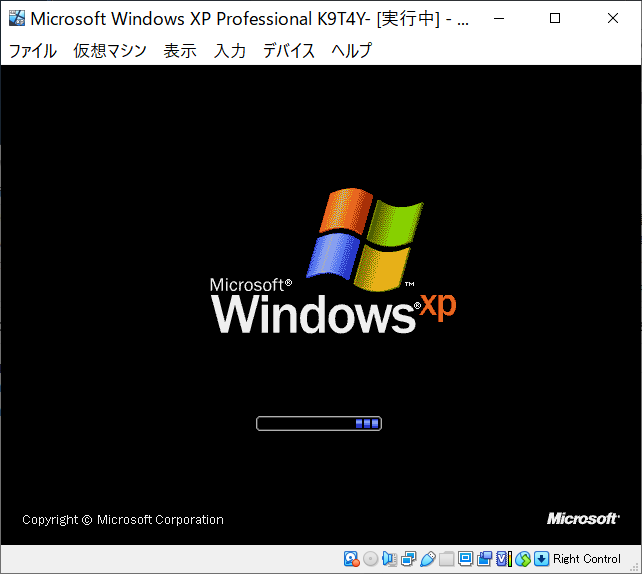Image resolution: width=642 pixels, height=574 pixels.
Task: Click the optical disc drive status icon
Action: coord(371,559)
